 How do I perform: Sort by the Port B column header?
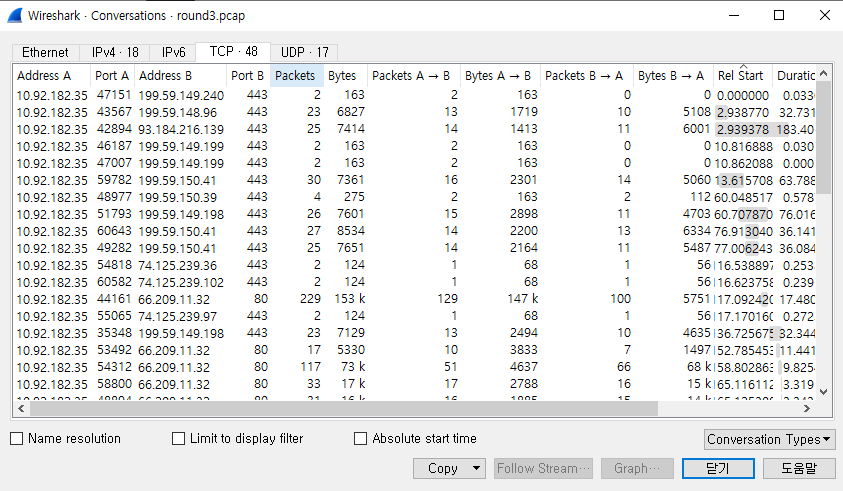tap(248, 76)
